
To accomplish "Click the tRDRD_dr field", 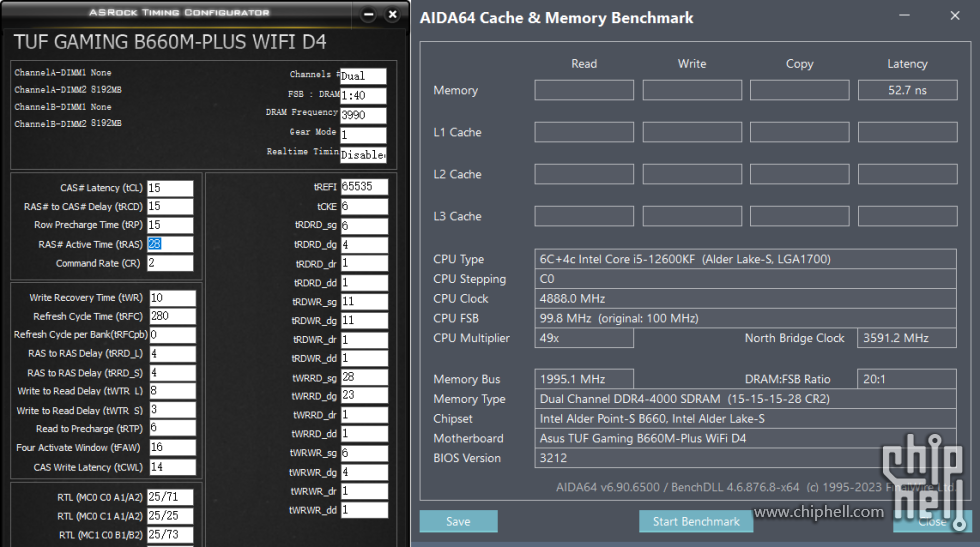I will point(364,263).
